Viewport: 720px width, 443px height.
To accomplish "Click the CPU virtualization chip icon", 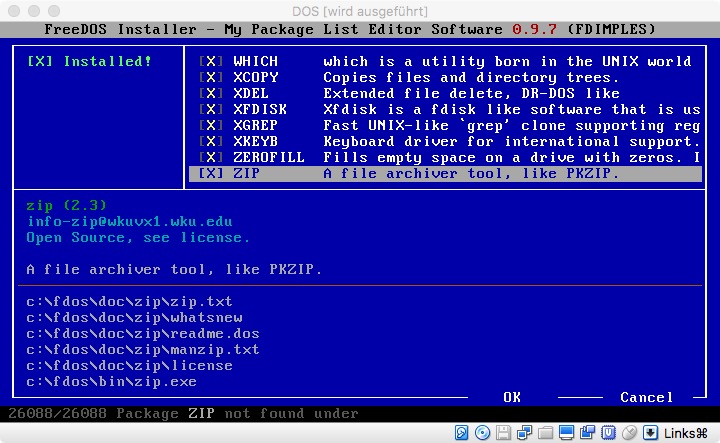I will click(608, 432).
